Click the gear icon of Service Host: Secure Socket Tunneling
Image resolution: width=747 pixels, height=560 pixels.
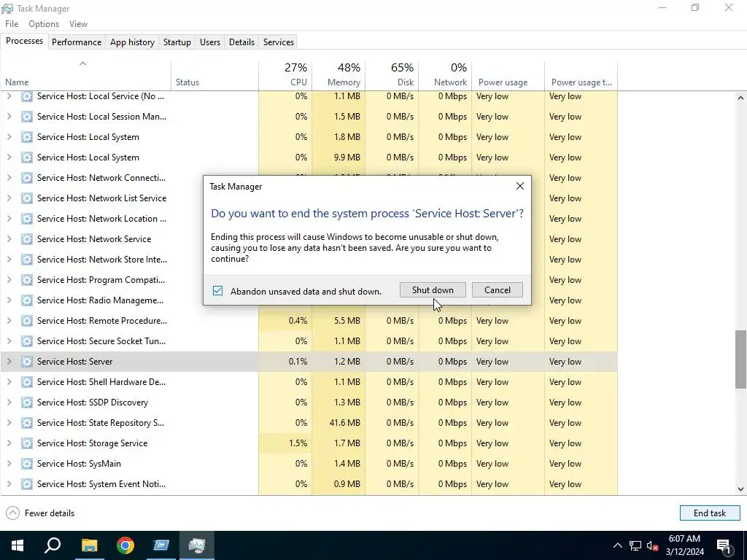[27, 341]
